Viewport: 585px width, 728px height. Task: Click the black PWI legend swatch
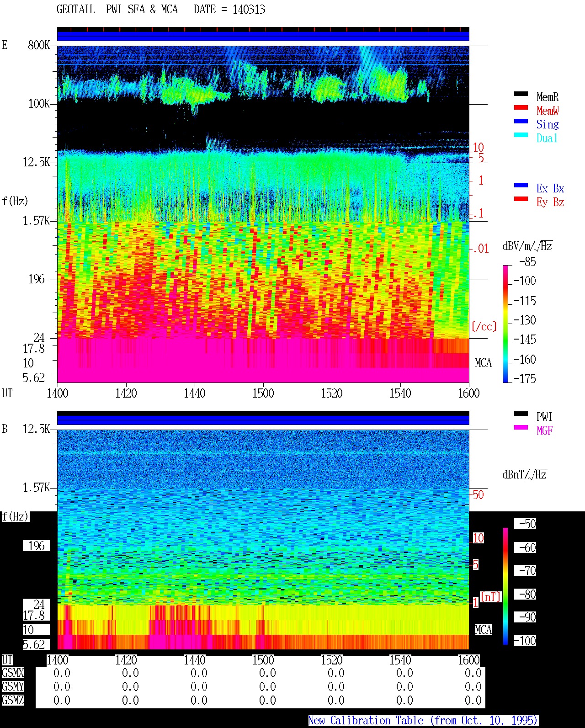521,414
